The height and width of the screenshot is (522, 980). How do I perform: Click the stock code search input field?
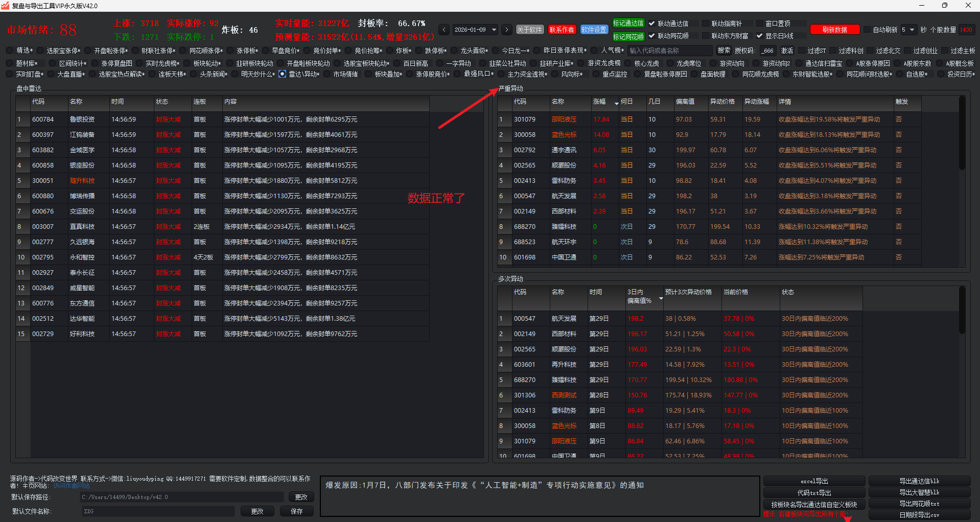pyautogui.click(x=669, y=51)
